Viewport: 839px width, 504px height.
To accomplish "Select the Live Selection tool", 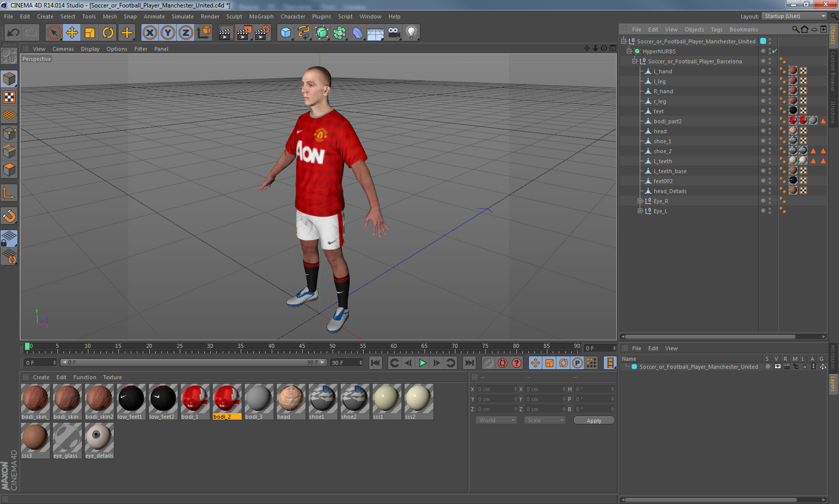I will pos(53,33).
